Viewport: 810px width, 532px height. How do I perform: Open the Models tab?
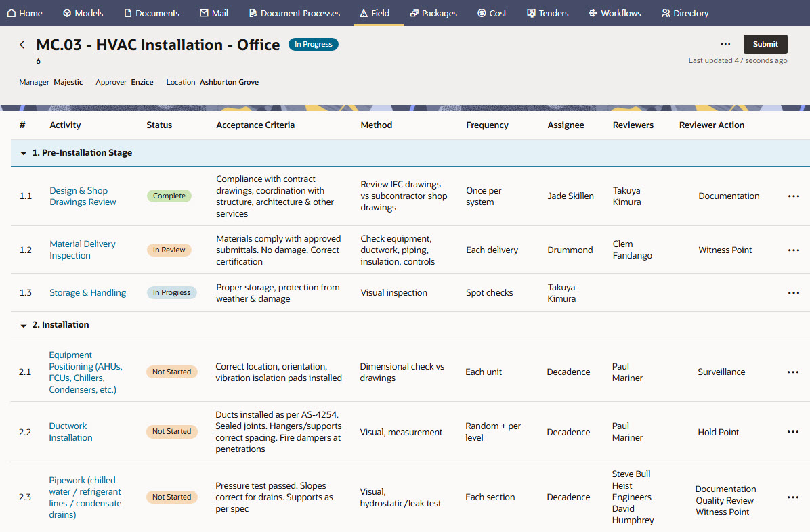tap(83, 13)
